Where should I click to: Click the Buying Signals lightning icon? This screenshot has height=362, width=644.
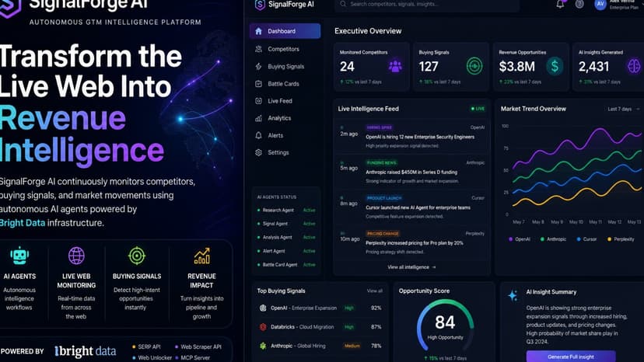258,67
